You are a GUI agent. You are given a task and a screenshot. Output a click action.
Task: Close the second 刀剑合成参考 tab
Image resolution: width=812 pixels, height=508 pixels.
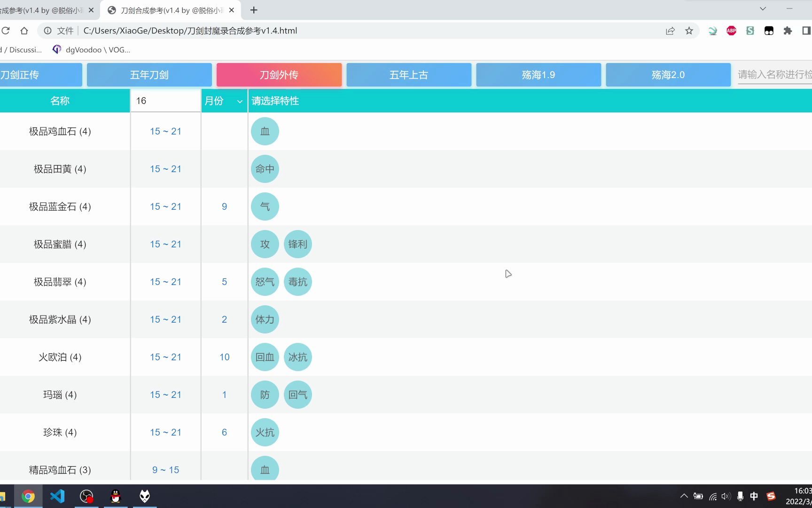pyautogui.click(x=232, y=10)
